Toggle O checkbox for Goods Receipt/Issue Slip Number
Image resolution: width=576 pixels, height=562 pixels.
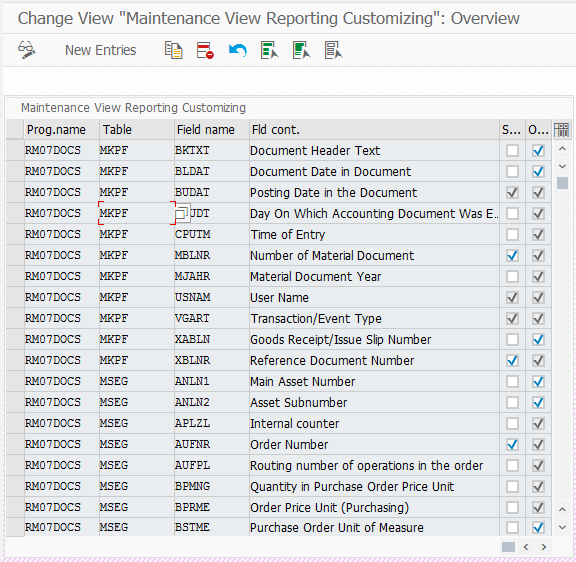(538, 339)
